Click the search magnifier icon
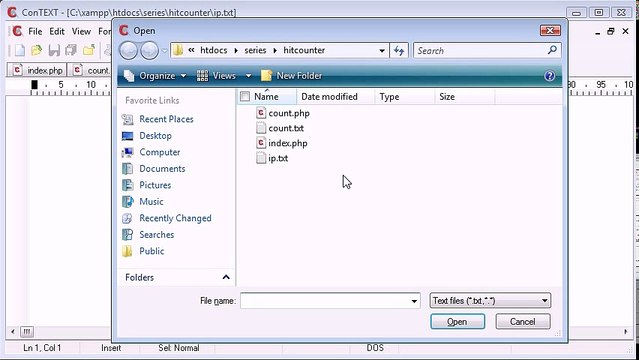The image size is (639, 360). click(552, 50)
